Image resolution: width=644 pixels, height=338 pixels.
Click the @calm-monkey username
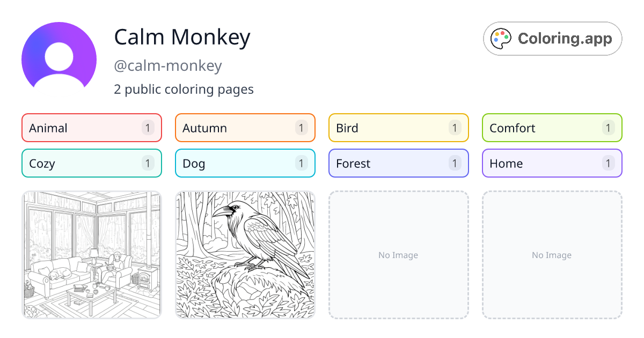pyautogui.click(x=168, y=65)
